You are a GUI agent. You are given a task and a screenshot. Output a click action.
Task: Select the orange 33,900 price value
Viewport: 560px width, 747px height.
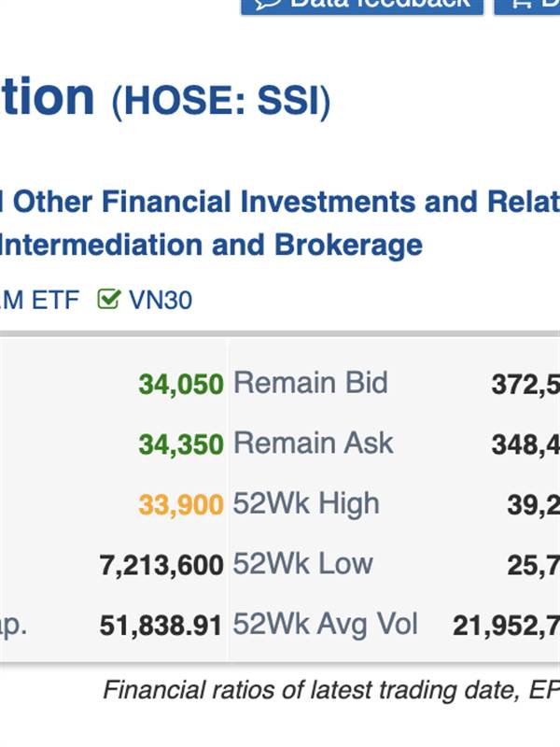[181, 505]
